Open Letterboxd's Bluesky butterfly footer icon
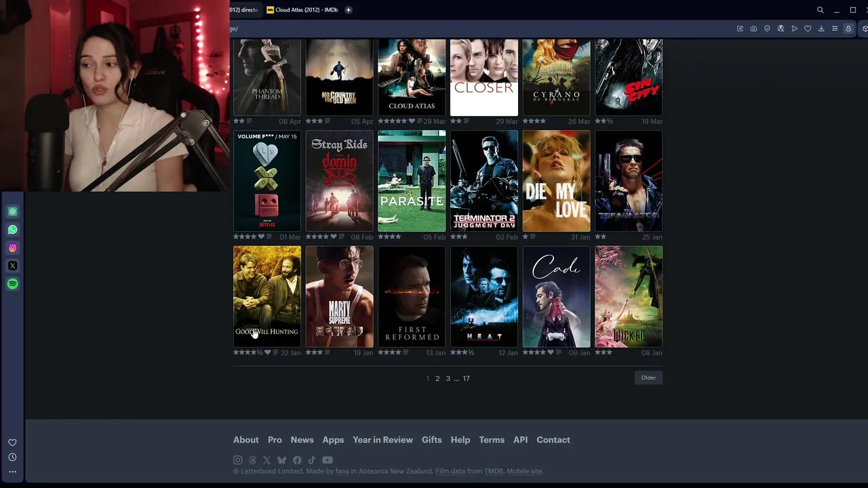 click(x=281, y=460)
